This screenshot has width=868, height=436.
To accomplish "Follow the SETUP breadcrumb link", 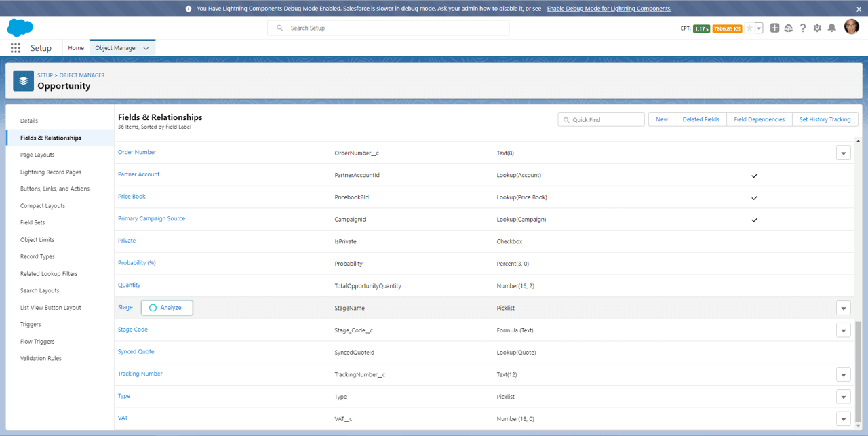I will [45, 75].
